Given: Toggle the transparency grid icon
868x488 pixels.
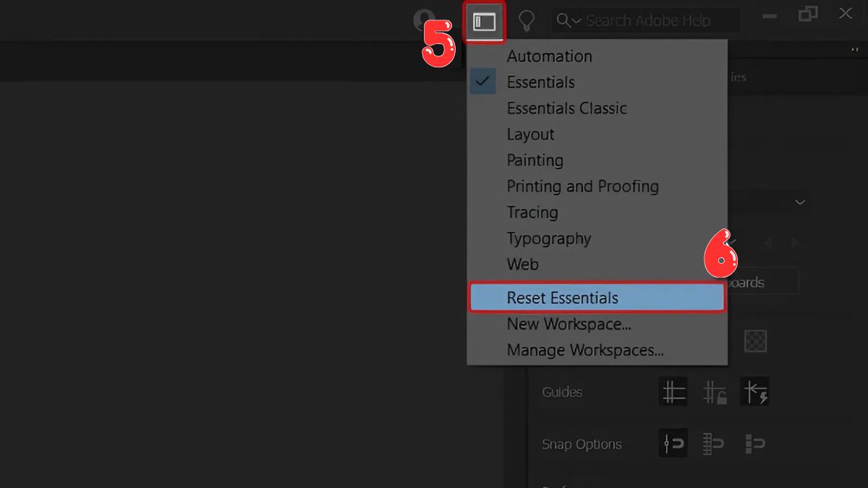Looking at the screenshot, I should coord(755,341).
